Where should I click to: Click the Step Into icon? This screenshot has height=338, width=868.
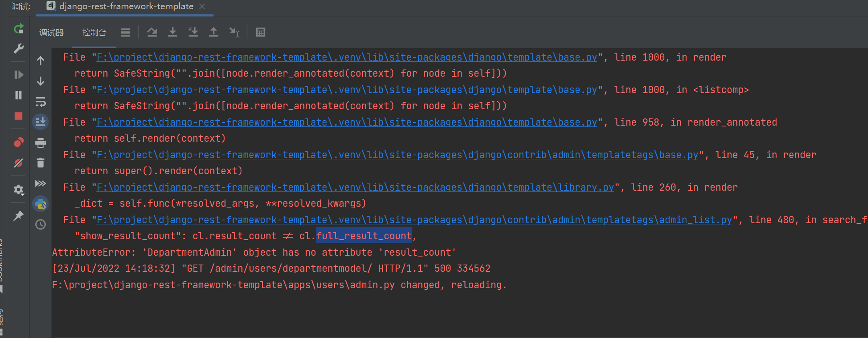click(173, 32)
